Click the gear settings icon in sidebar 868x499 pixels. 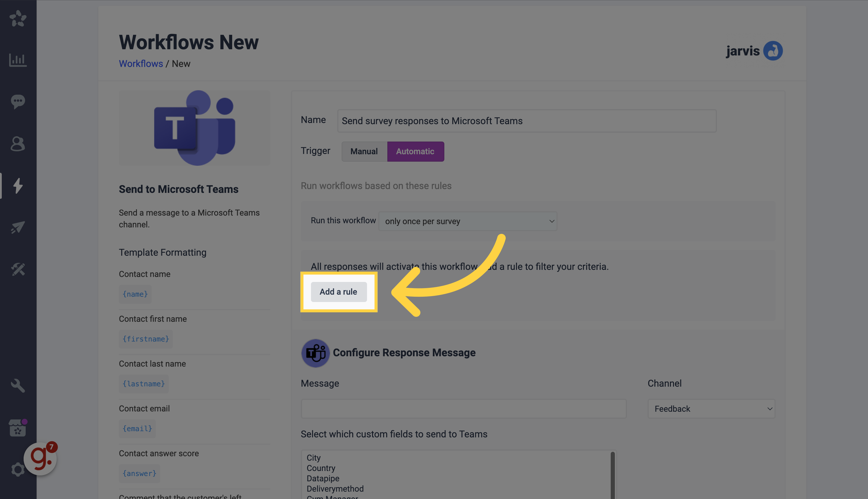point(18,470)
